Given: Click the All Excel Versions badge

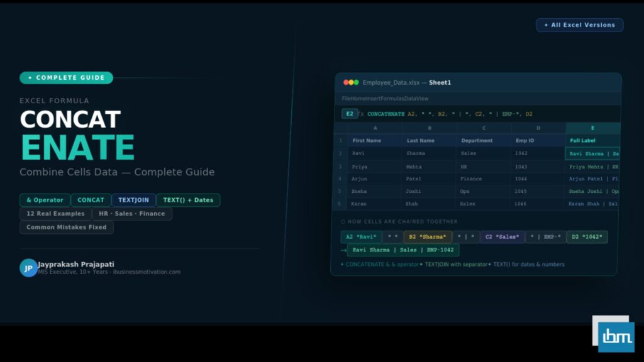Looking at the screenshot, I should 579,25.
